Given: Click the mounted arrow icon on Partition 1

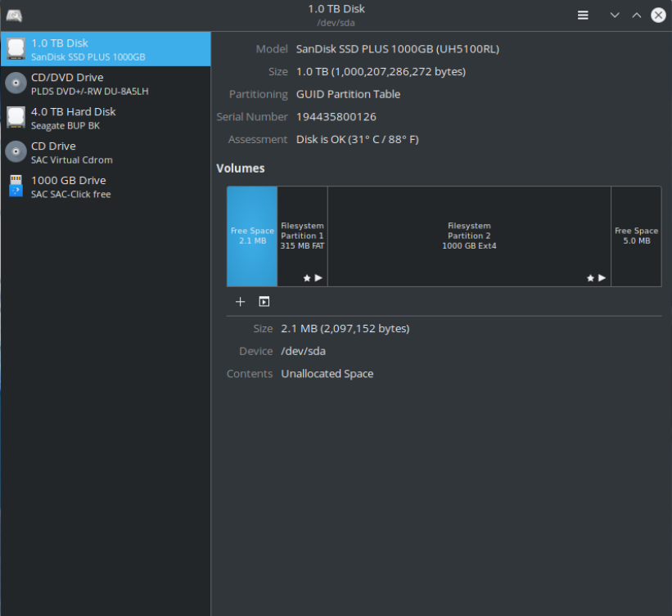Looking at the screenshot, I should pyautogui.click(x=318, y=277).
